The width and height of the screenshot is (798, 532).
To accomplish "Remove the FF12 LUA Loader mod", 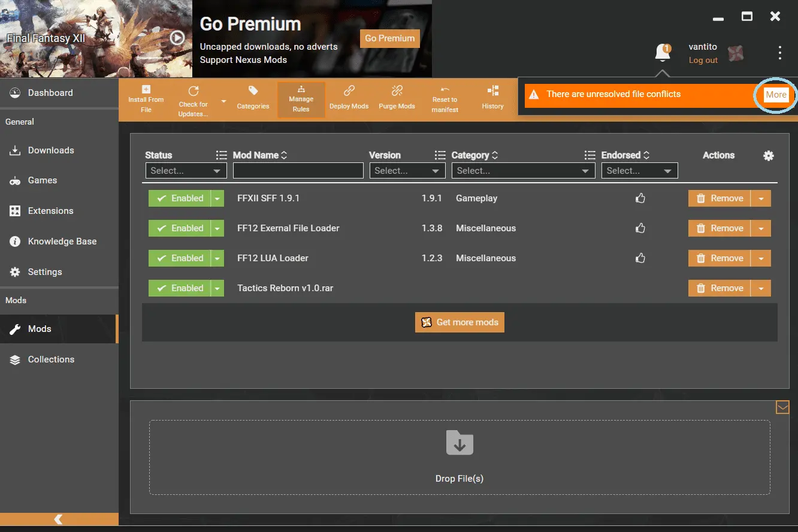I will click(720, 258).
